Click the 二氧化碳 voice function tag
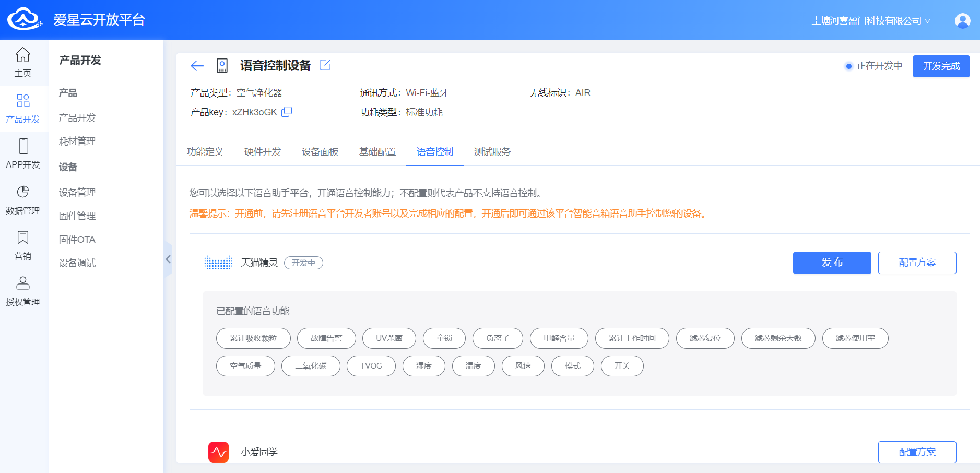 coord(311,366)
